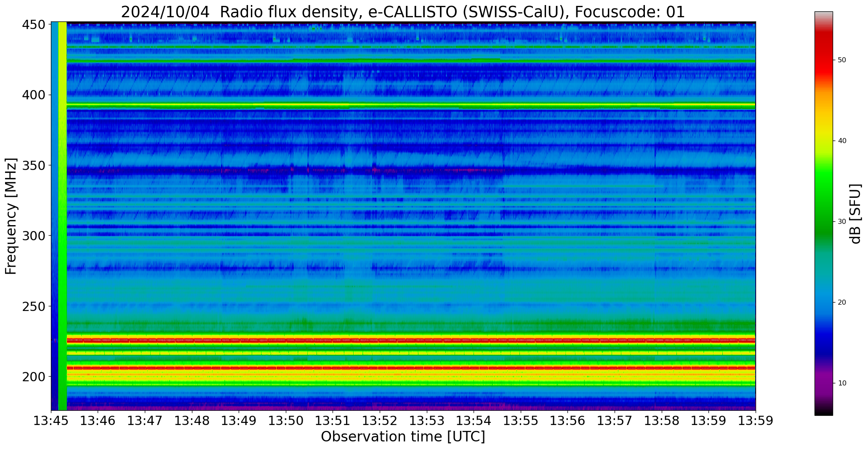Viewport: 868px width, 449px height.
Task: Click the 13:54 time tick label
Action: 474,421
